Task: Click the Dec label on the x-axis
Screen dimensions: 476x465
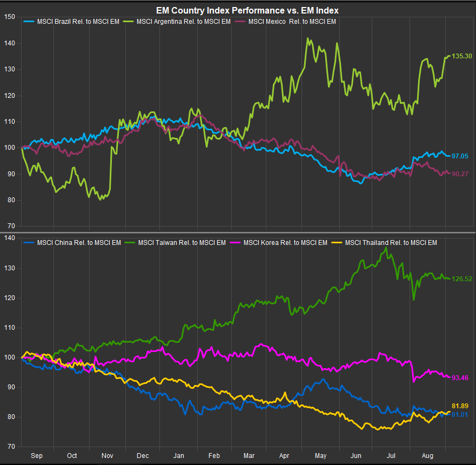Action: (143, 456)
